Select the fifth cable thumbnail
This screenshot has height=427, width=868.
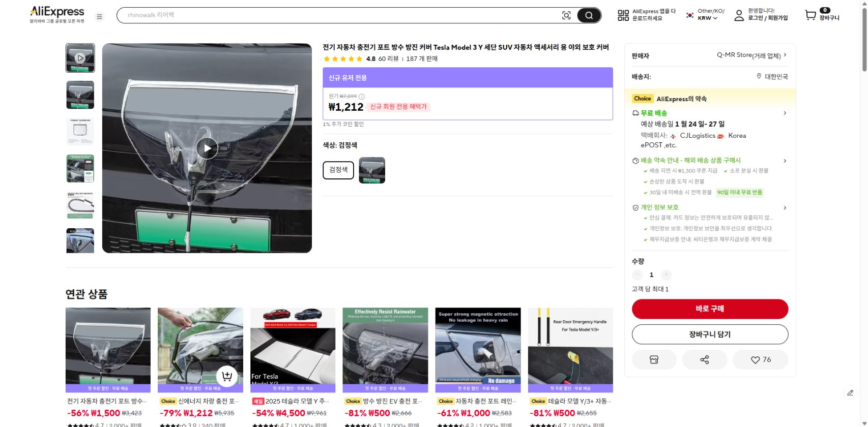tap(80, 205)
